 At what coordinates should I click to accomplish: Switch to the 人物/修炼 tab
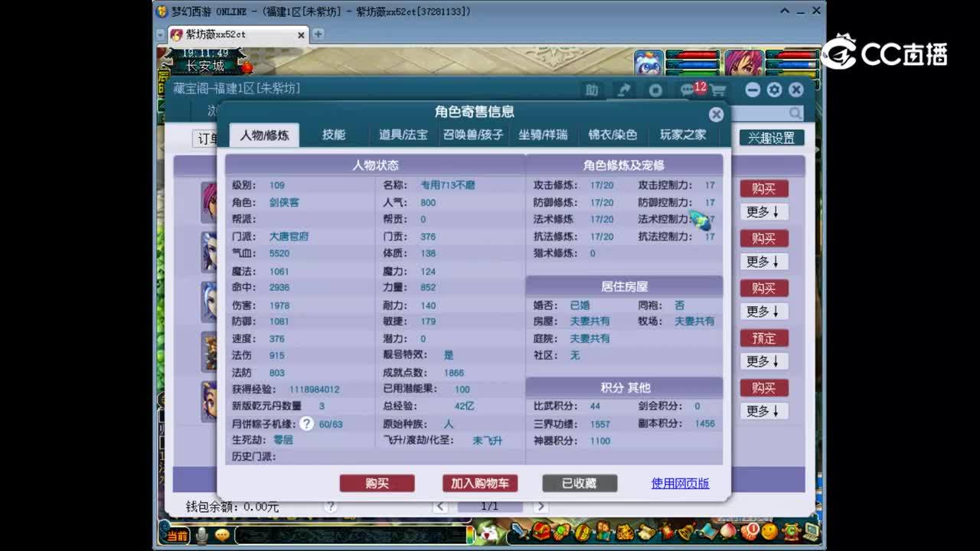(x=264, y=135)
